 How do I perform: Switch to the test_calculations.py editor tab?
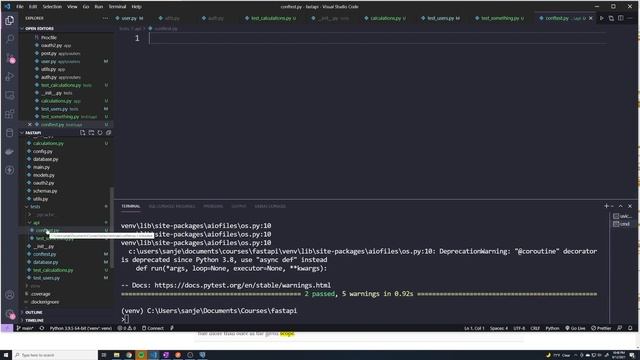click(x=271, y=18)
